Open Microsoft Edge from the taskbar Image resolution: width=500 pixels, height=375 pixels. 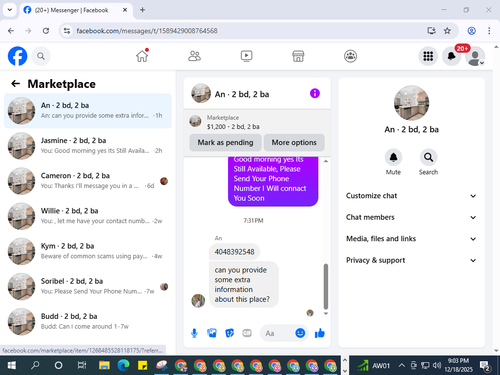pyautogui.click(x=123, y=365)
